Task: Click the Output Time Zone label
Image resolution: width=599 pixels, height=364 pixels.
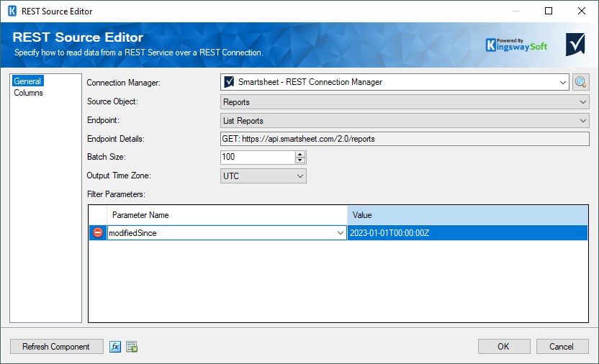Action: 119,176
